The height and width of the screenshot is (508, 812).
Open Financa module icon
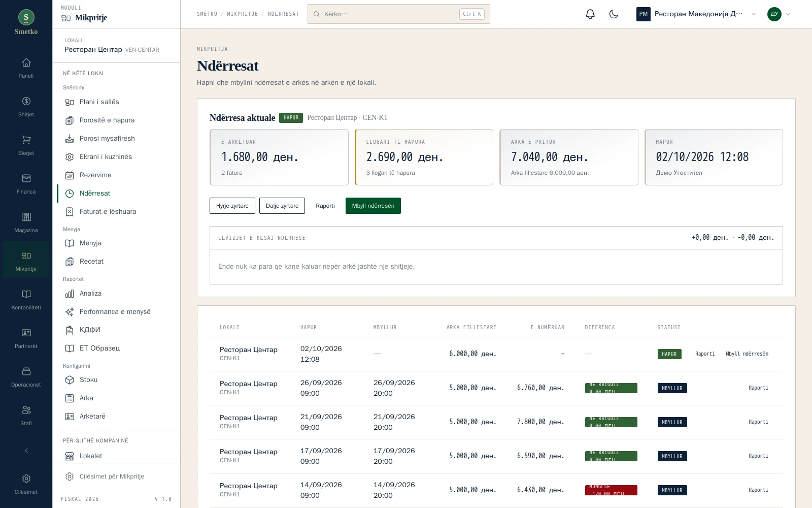(26, 184)
